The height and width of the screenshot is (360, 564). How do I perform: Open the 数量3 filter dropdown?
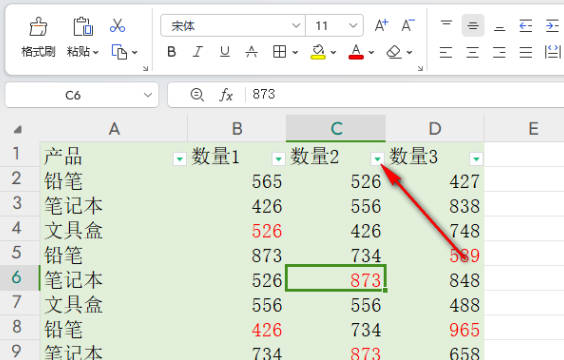(x=476, y=159)
